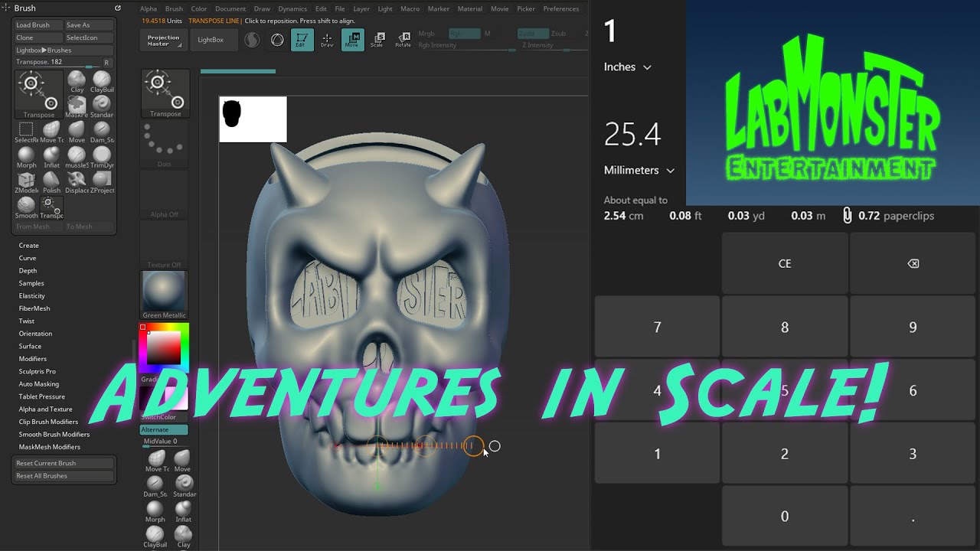This screenshot has height=551, width=980.
Task: Enable Rotate transpose mode
Action: click(x=403, y=41)
